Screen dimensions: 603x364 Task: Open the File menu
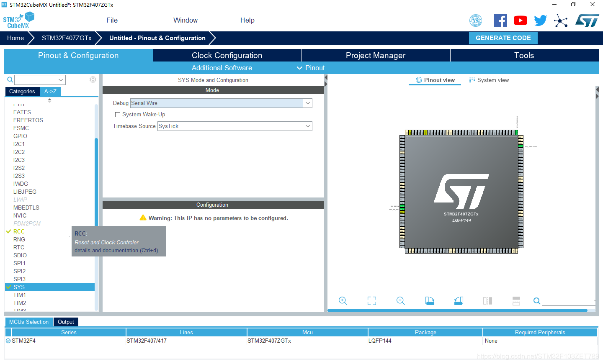tap(112, 20)
